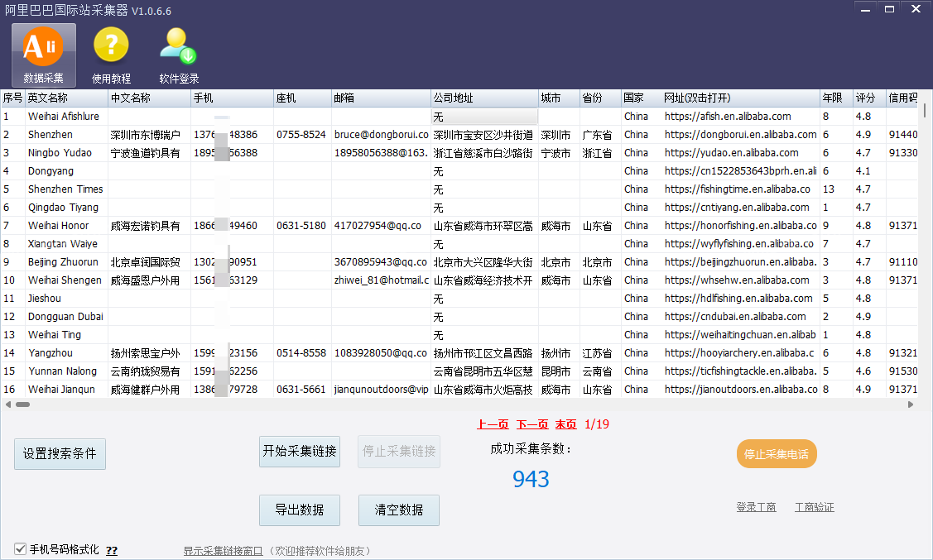Sort by the 邮箱 column header

(x=382, y=98)
